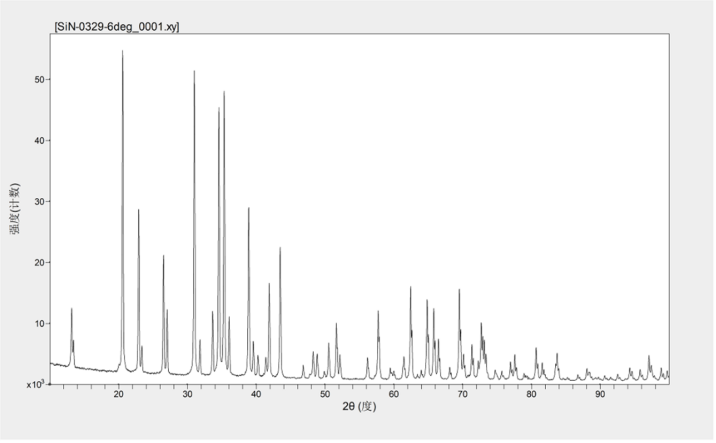Viewport: 716px width, 443px height.
Task: Click the 50 degree tick on 2θ axis
Action: pos(325,394)
